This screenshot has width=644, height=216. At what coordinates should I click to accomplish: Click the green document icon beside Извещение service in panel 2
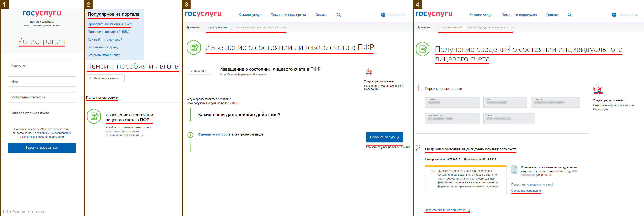tap(94, 116)
